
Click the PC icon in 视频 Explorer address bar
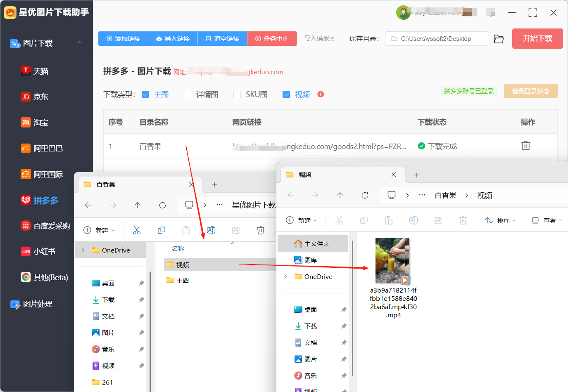(x=392, y=195)
